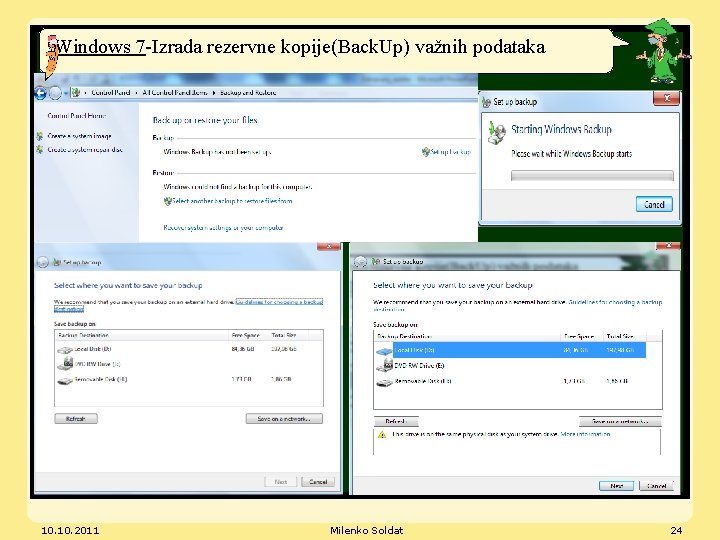Click Next in bottom-left Set up backup window
720x540 pixels.
[x=281, y=482]
